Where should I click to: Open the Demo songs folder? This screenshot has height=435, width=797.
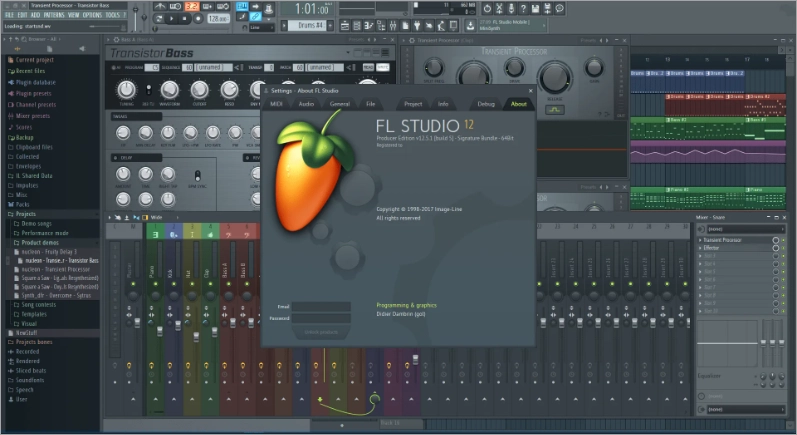click(x=36, y=224)
